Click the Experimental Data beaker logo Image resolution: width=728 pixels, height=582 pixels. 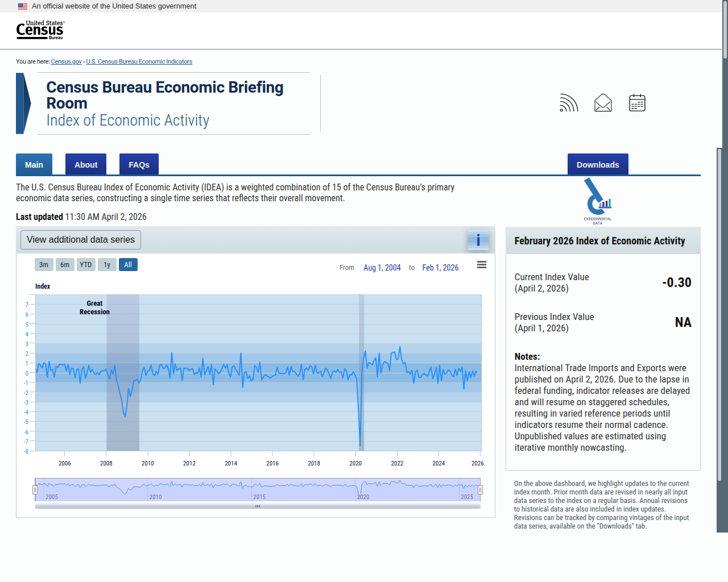(598, 201)
